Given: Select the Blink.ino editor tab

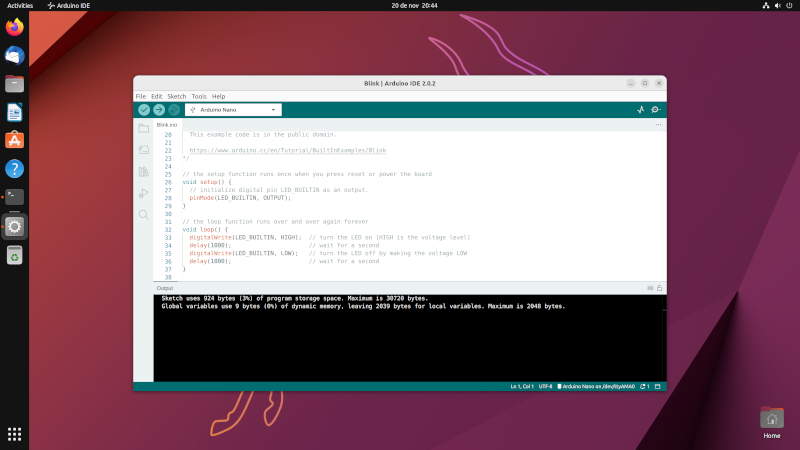Looking at the screenshot, I should [x=167, y=125].
